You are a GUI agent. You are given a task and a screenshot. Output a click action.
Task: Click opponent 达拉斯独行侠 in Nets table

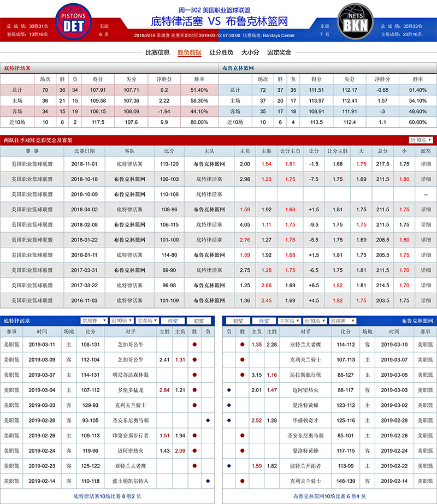point(305,375)
